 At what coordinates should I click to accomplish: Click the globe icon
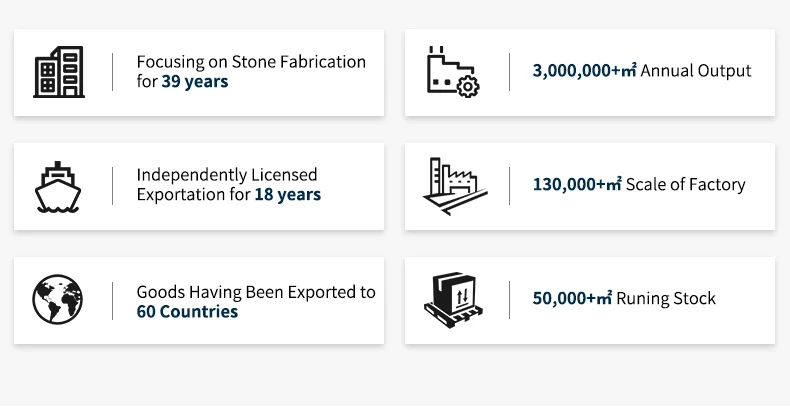click(x=57, y=299)
